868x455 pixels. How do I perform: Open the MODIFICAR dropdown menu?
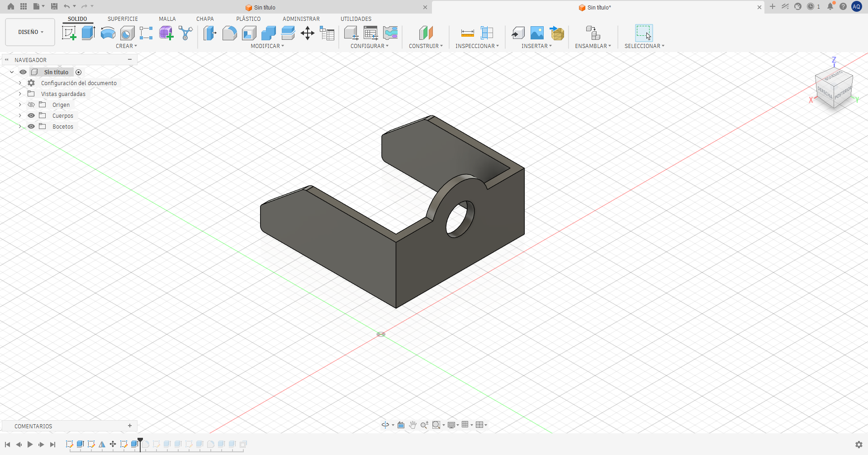point(267,46)
